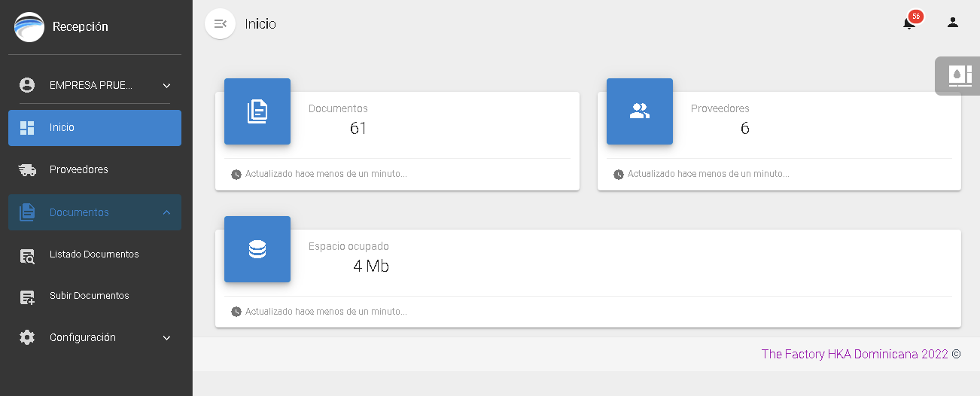Click the Documentos card blue icon
This screenshot has height=396, width=980.
(257, 111)
